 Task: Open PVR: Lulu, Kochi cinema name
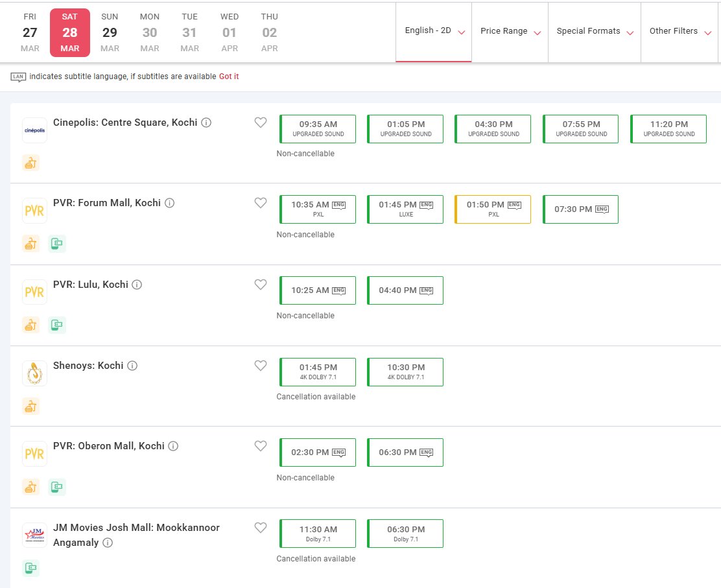(x=91, y=285)
